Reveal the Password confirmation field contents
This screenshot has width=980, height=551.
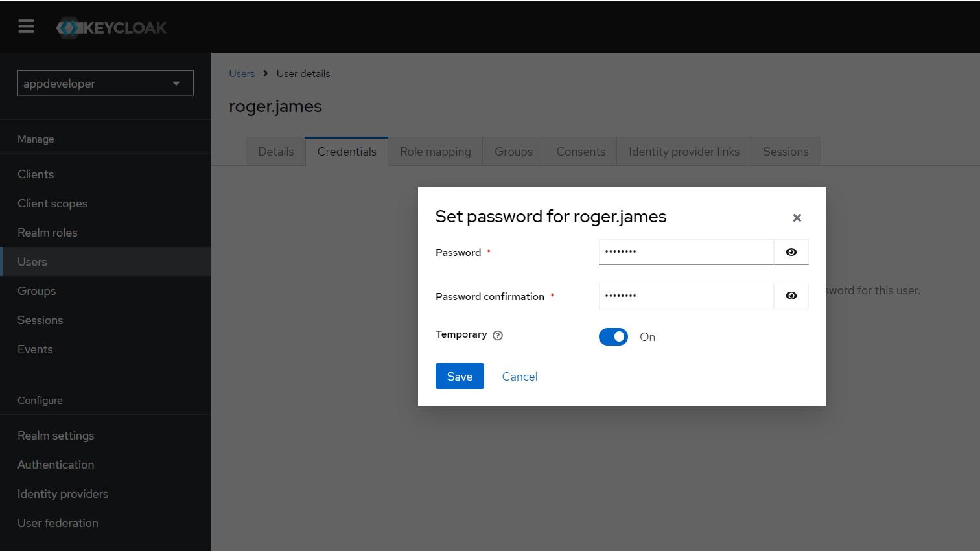coord(791,296)
